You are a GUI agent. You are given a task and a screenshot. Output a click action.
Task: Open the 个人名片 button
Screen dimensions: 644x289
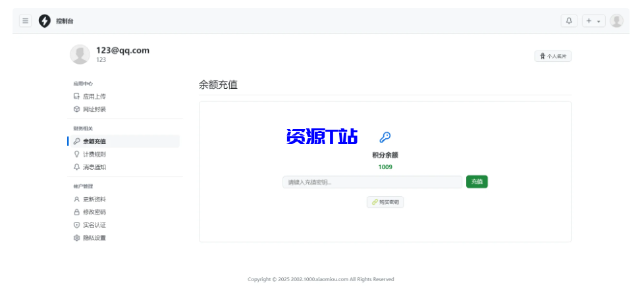click(x=553, y=56)
